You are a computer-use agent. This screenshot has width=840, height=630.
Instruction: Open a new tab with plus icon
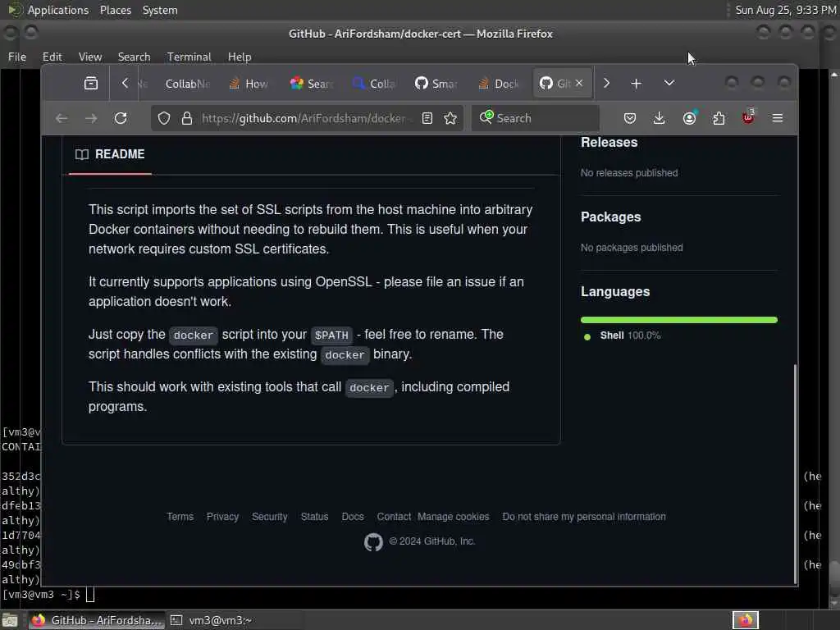click(636, 84)
